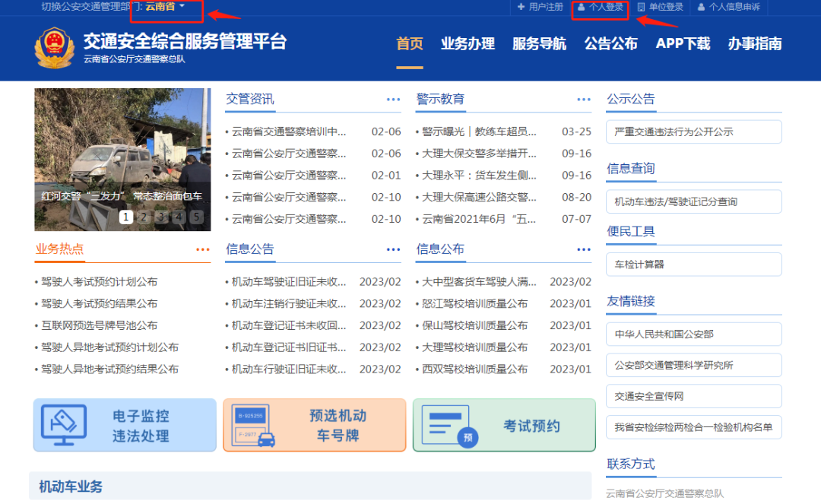Click the police emblem logo

[54, 48]
